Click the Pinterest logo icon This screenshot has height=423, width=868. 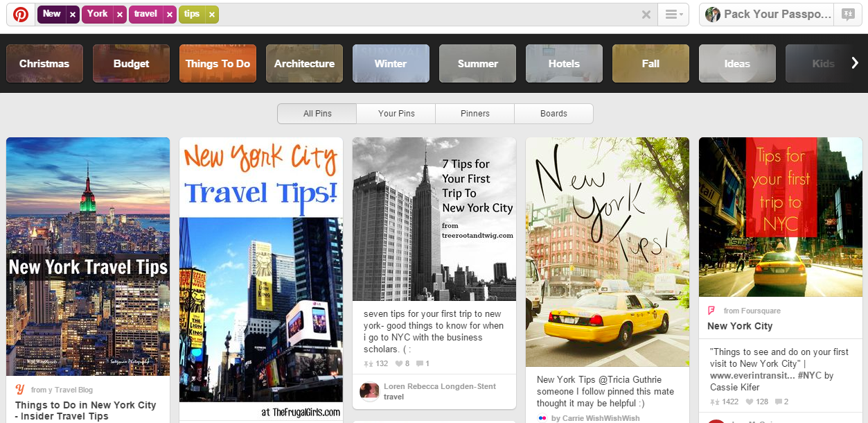(x=20, y=14)
